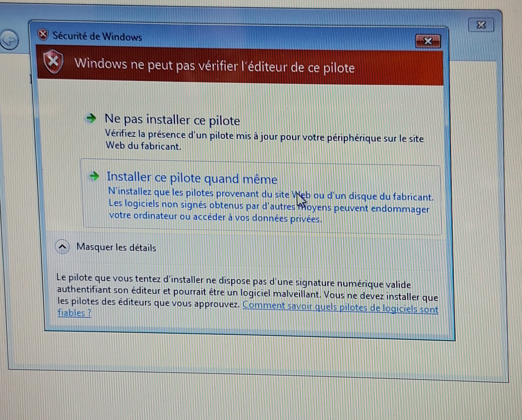This screenshot has width=522, height=420.
Task: Click the red shield icon in the title bar
Action: [43, 35]
